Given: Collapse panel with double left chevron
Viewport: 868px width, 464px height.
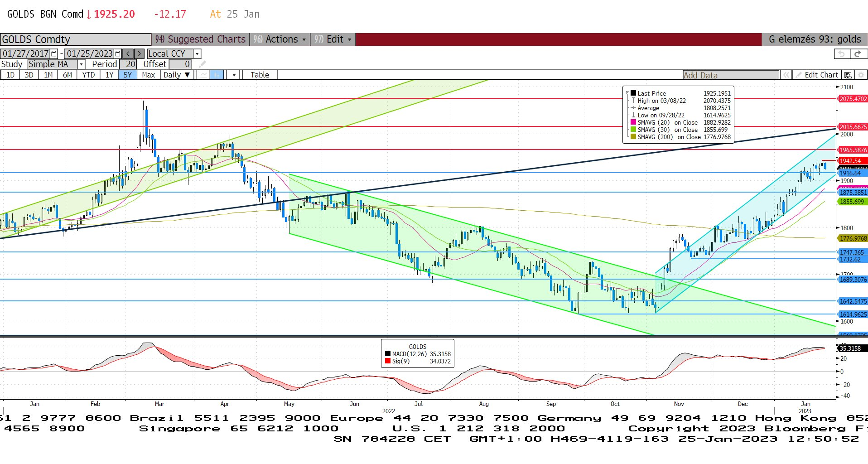Looking at the screenshot, I should point(786,75).
